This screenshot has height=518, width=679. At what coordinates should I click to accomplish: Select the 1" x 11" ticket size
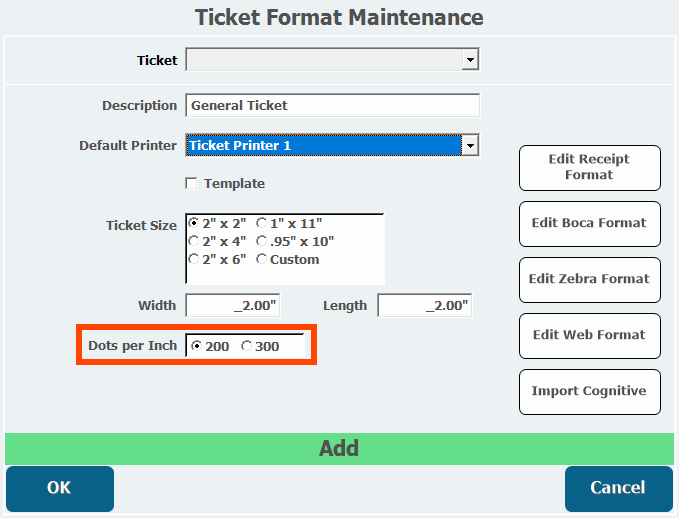pos(262,223)
